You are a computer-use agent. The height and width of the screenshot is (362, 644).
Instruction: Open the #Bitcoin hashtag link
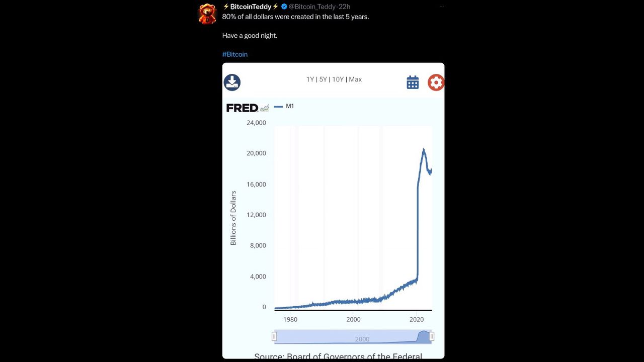[235, 54]
